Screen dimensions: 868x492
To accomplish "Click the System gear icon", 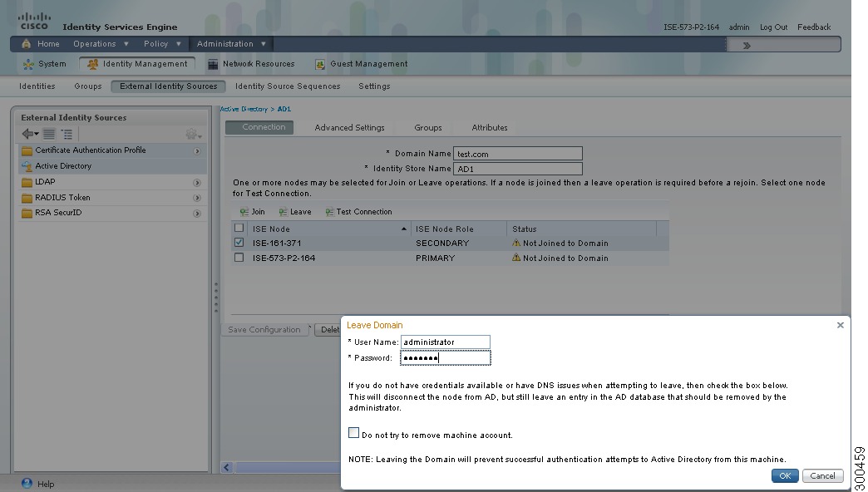I will pyautogui.click(x=28, y=64).
